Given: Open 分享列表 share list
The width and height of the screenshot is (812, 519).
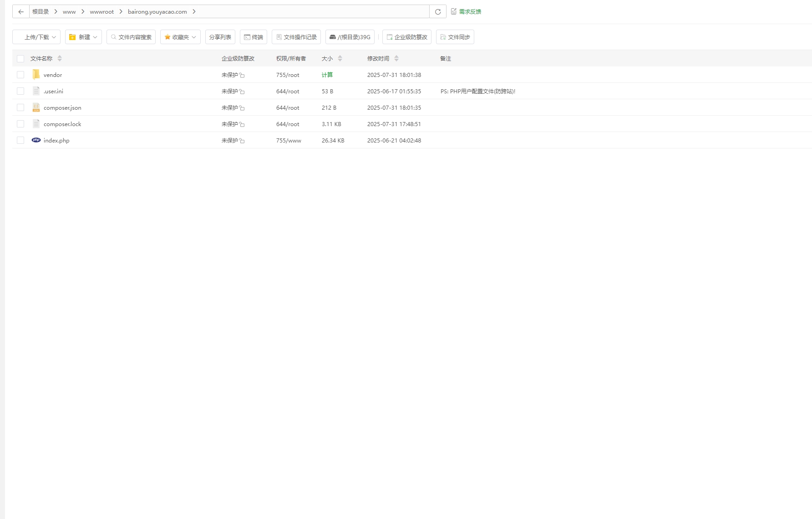Looking at the screenshot, I should [220, 37].
